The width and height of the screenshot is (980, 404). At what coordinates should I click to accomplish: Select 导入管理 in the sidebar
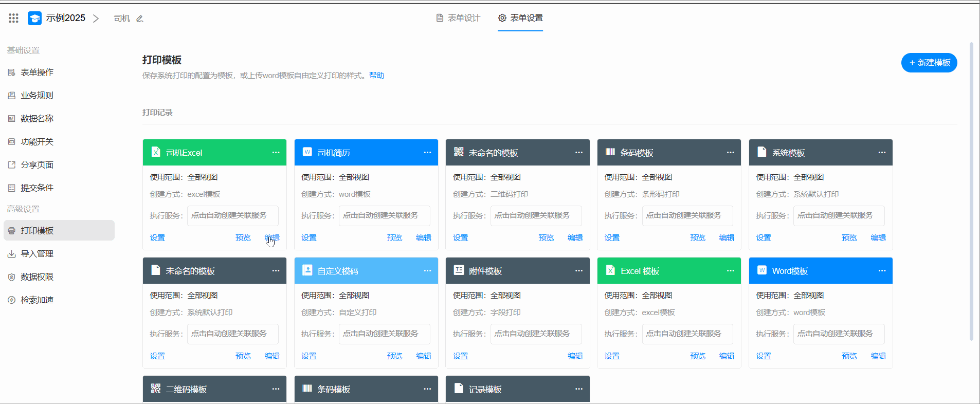pyautogui.click(x=37, y=254)
